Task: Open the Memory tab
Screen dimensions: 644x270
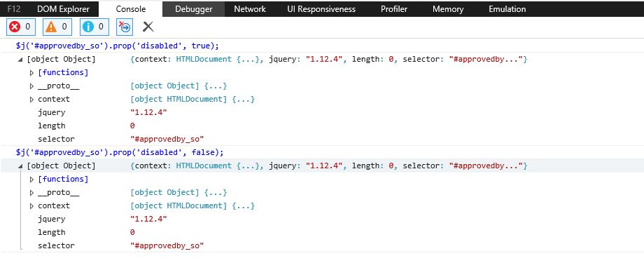Action: click(448, 8)
